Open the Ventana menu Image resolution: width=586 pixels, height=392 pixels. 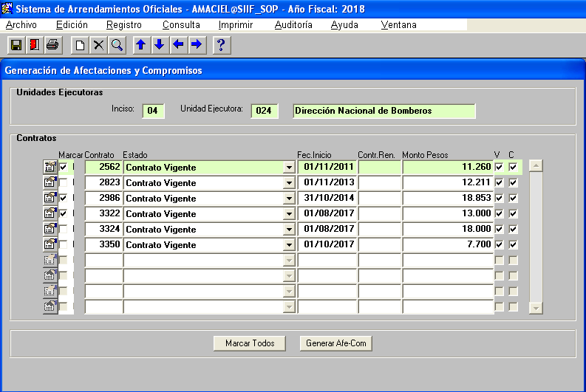[x=398, y=24]
